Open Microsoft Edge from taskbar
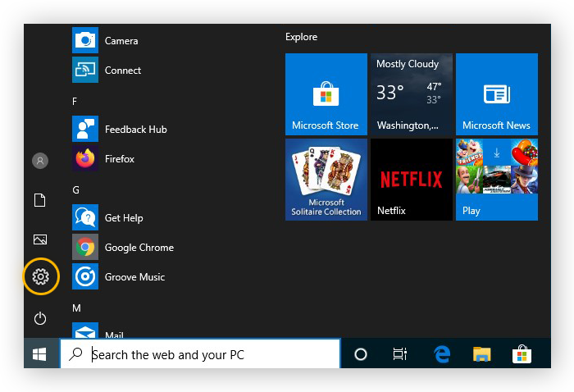 click(x=442, y=354)
